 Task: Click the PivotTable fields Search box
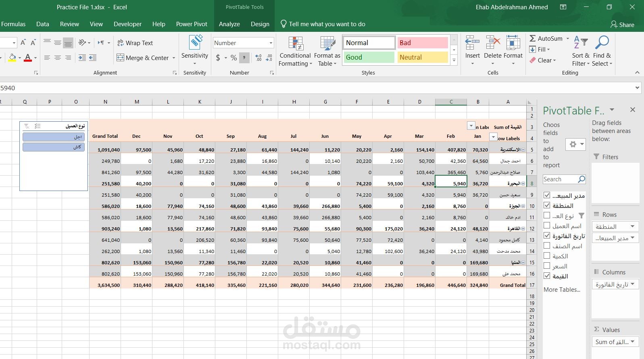pyautogui.click(x=564, y=179)
